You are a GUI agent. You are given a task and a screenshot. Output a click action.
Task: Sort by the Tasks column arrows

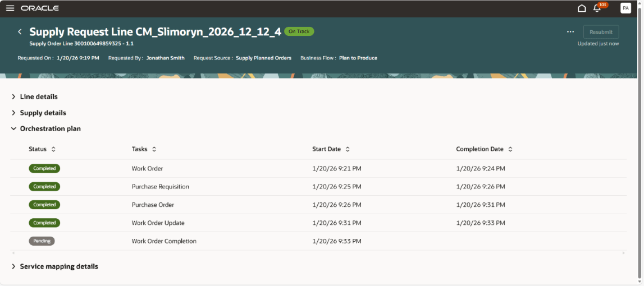154,149
